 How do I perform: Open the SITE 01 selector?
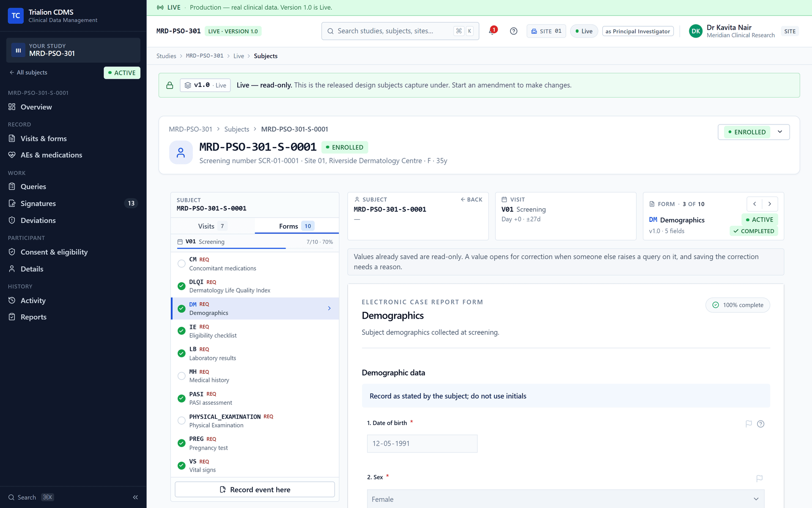546,31
